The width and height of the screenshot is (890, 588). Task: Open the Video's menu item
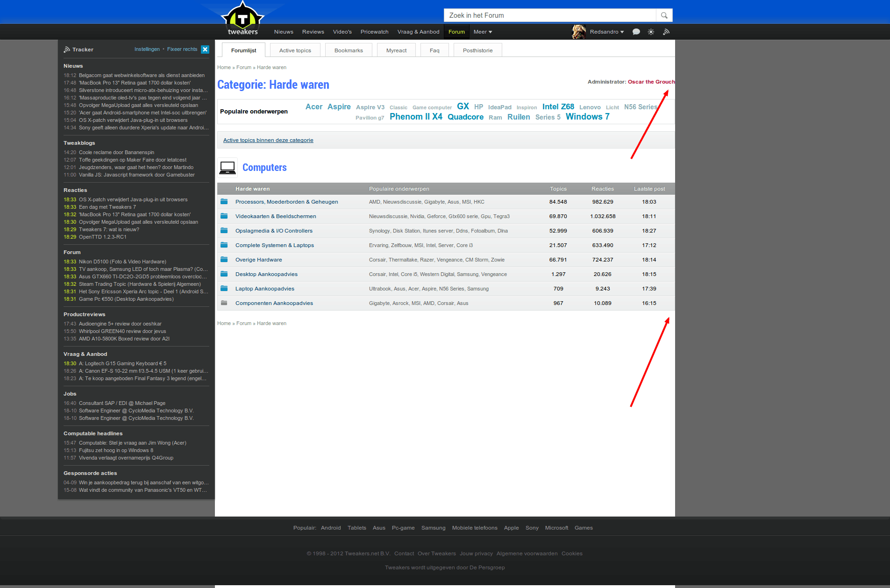(x=342, y=32)
